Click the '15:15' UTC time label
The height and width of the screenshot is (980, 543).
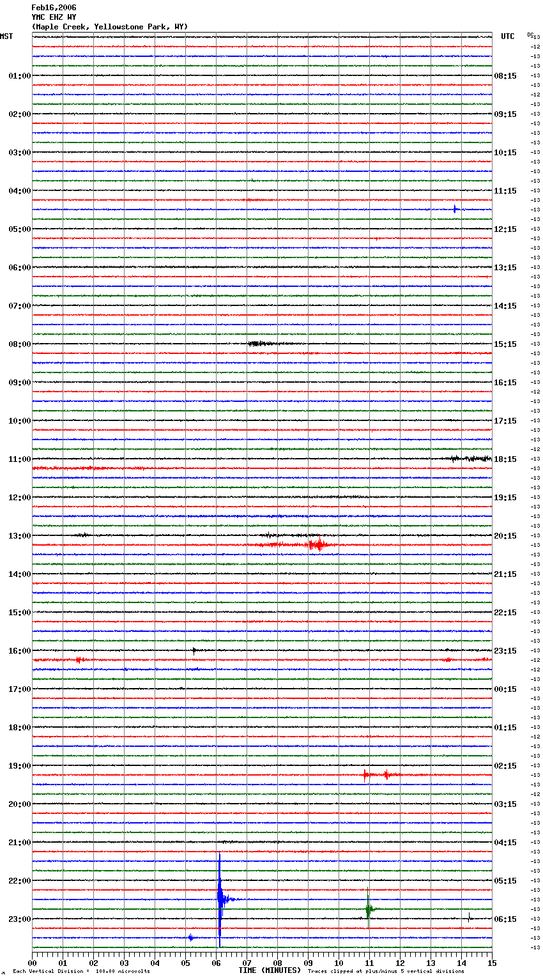[x=505, y=344]
